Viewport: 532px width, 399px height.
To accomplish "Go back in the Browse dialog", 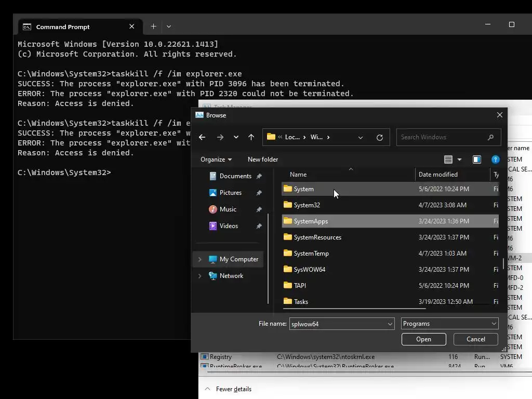I will (202, 137).
